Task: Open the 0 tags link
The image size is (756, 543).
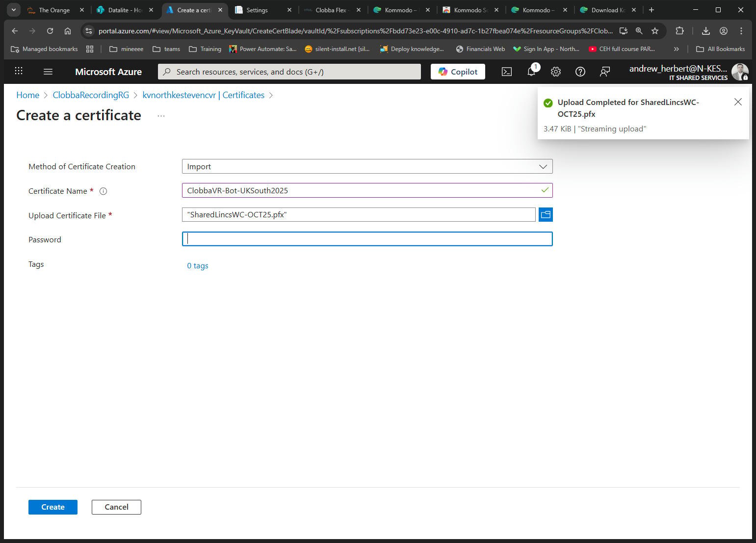Action: pyautogui.click(x=198, y=266)
